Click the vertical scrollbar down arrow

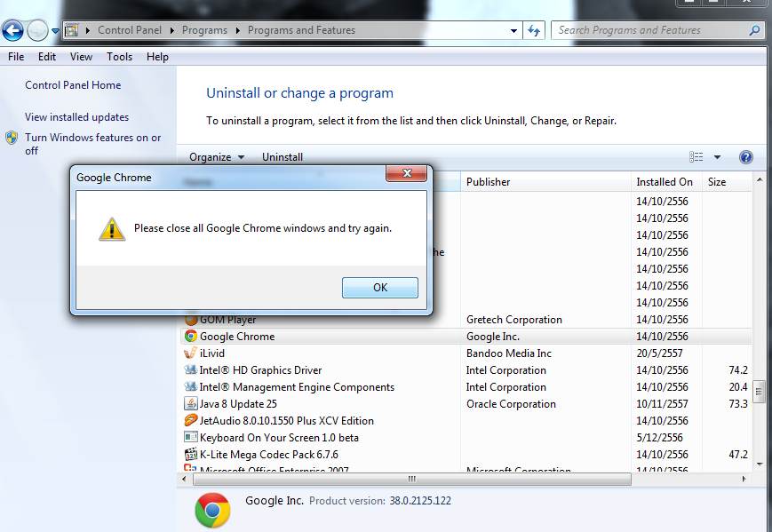760,465
